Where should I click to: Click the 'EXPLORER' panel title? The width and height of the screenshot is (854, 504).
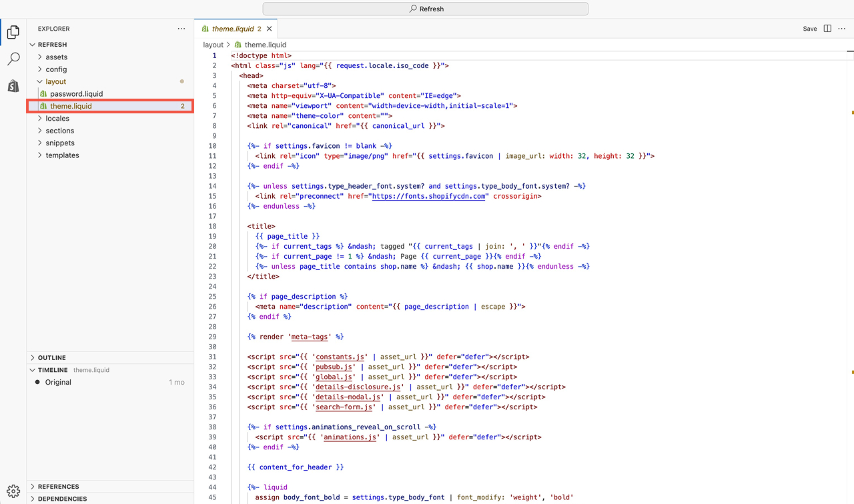(x=54, y=29)
